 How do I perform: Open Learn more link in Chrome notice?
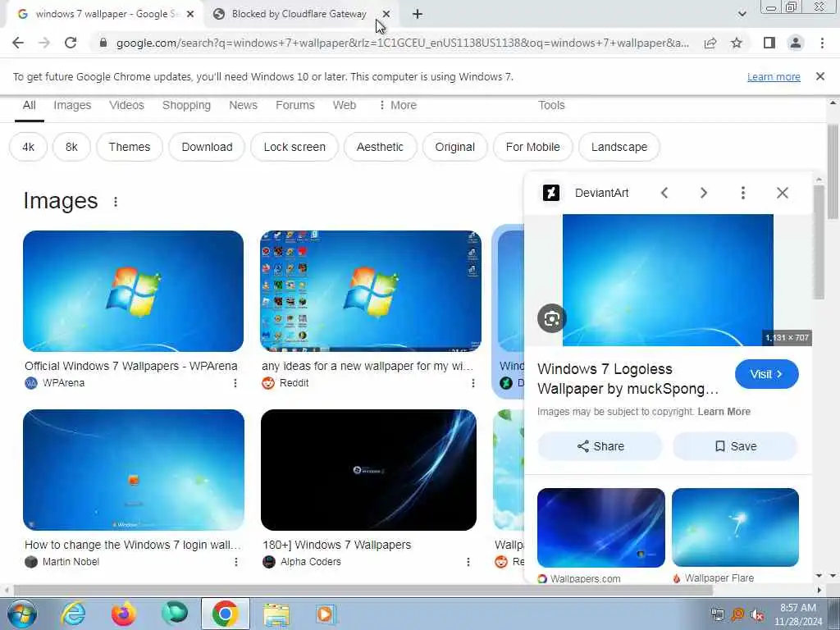[x=774, y=77]
